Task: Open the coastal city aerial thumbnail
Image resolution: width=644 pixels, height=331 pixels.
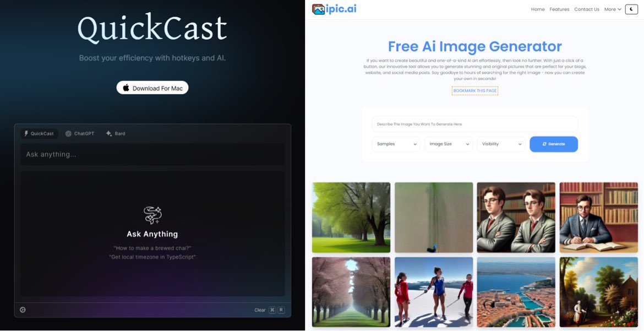Action: pos(516,292)
